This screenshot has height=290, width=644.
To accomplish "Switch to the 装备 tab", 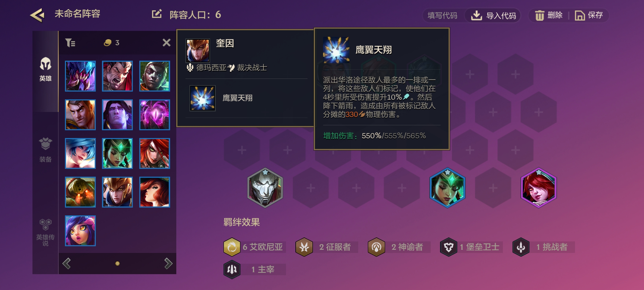I will pos(45,150).
